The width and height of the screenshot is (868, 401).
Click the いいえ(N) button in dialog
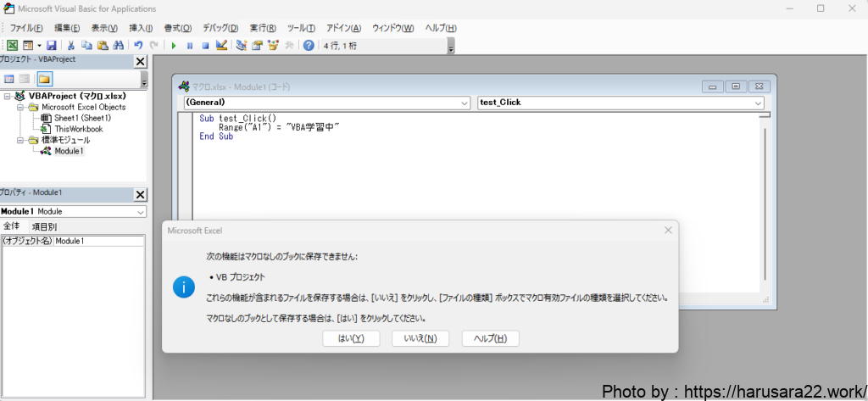[x=420, y=338]
